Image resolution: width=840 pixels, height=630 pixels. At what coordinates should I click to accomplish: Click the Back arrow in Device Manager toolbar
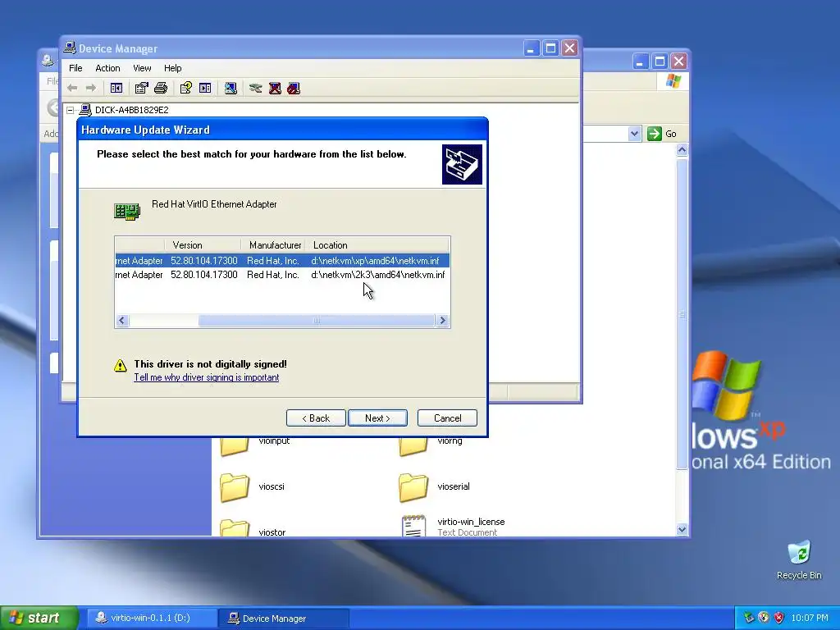tap(72, 89)
